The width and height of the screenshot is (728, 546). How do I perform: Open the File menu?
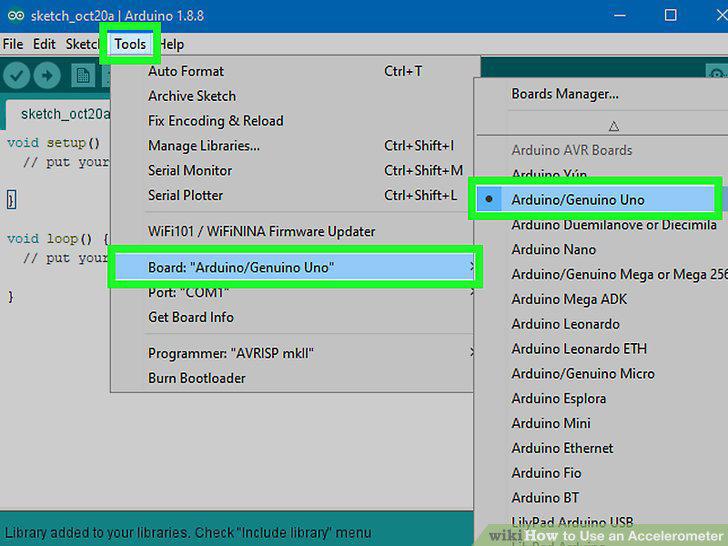13,44
